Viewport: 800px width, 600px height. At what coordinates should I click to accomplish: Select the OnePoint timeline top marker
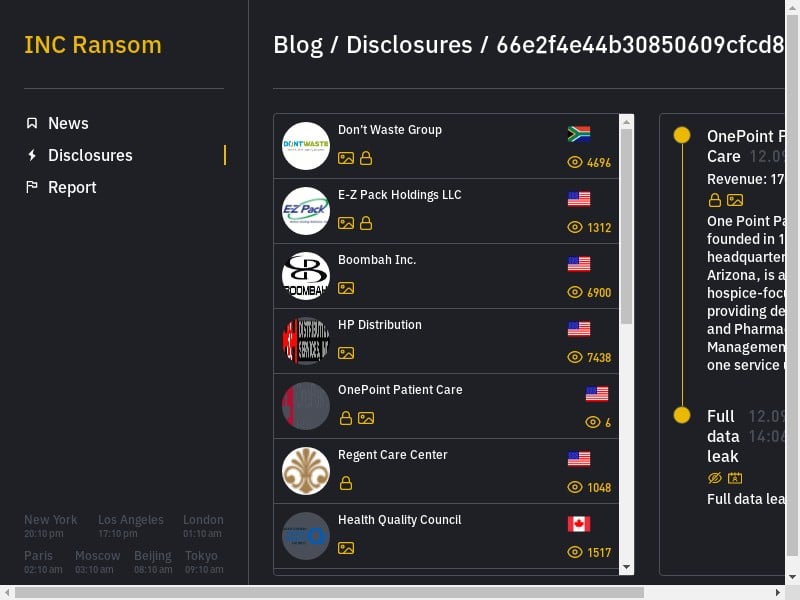pyautogui.click(x=682, y=135)
